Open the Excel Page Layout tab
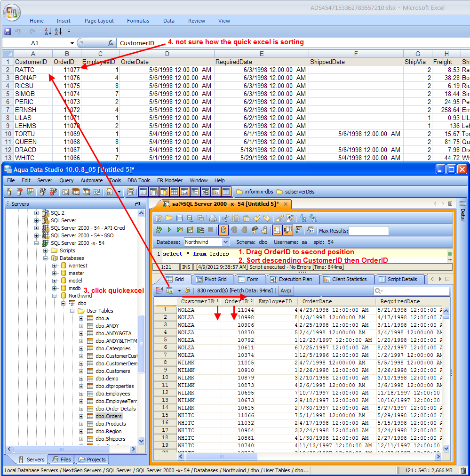The height and width of the screenshot is (476, 470). point(99,21)
